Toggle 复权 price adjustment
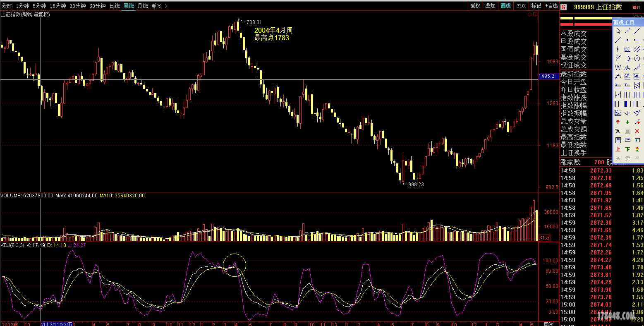Image resolution: width=644 pixels, height=326 pixels. pyautogui.click(x=475, y=6)
